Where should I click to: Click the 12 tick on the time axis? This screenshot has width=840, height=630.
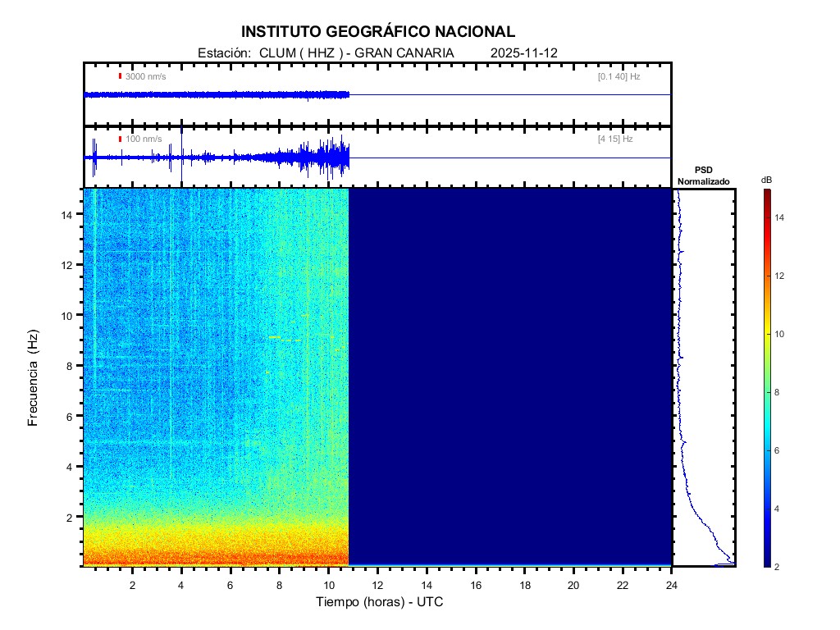pos(377,585)
